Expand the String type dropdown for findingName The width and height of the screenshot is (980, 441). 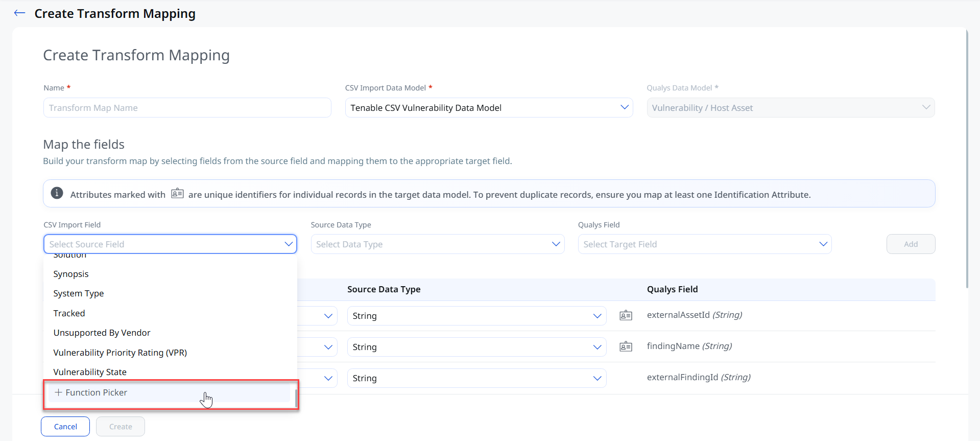pos(476,347)
